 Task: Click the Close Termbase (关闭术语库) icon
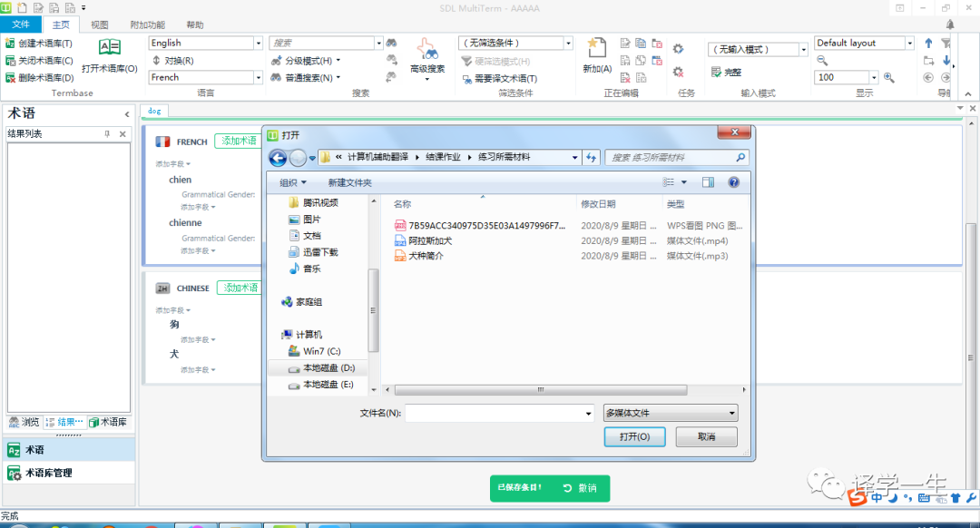(10, 61)
